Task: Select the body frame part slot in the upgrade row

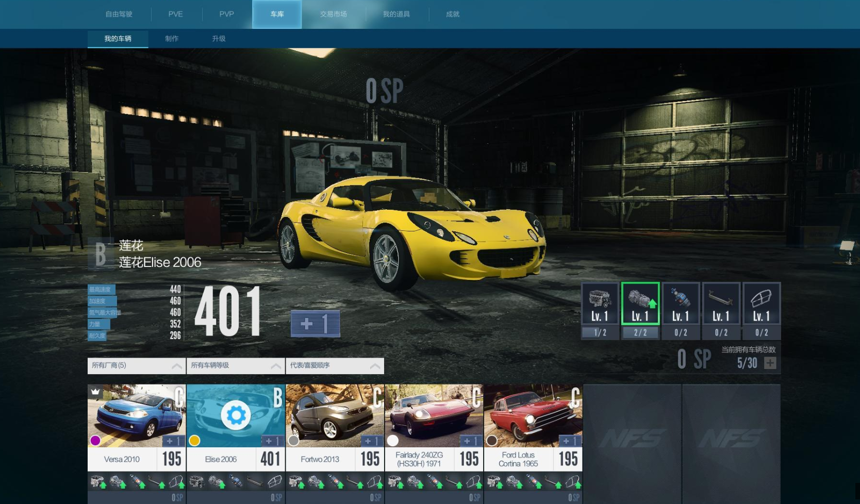Action: click(x=761, y=311)
